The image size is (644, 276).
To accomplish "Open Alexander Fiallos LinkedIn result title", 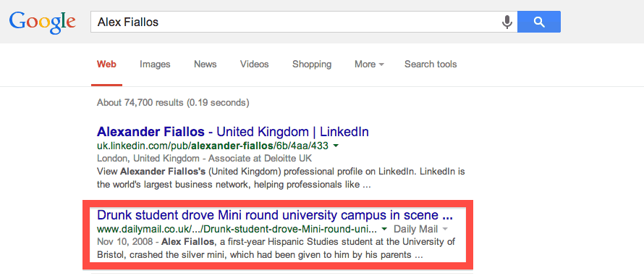I will pos(233,132).
